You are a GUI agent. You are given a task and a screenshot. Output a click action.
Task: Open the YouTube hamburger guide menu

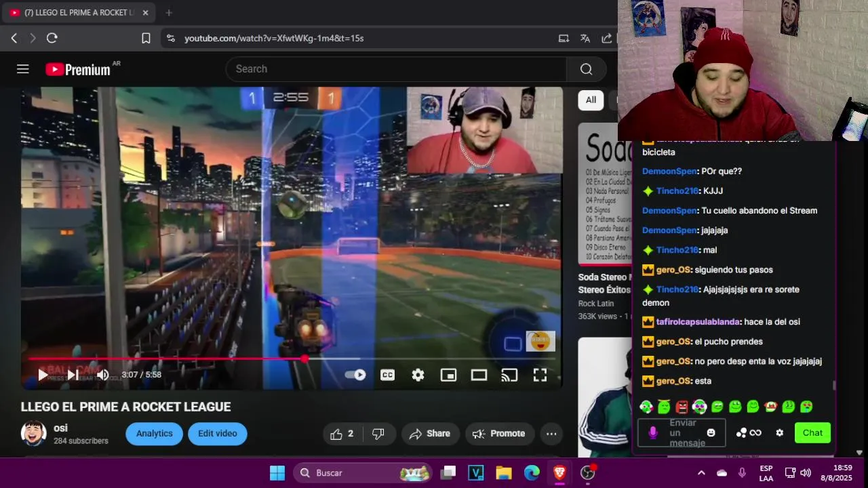pos(23,69)
